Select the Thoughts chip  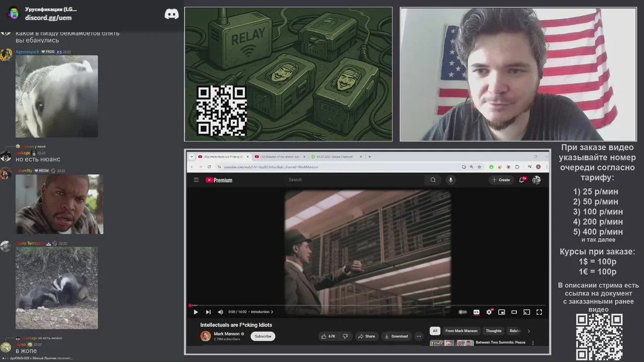click(x=494, y=331)
